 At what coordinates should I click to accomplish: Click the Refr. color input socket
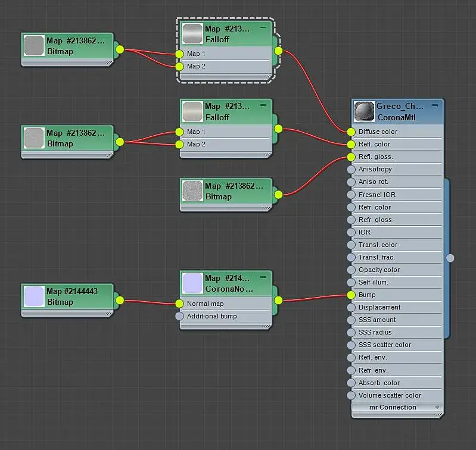point(351,207)
